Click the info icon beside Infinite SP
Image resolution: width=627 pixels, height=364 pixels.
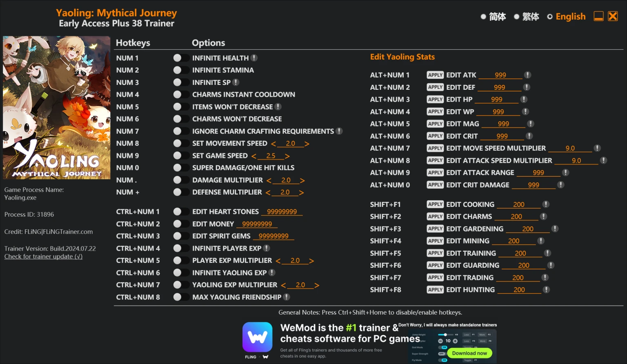click(236, 82)
